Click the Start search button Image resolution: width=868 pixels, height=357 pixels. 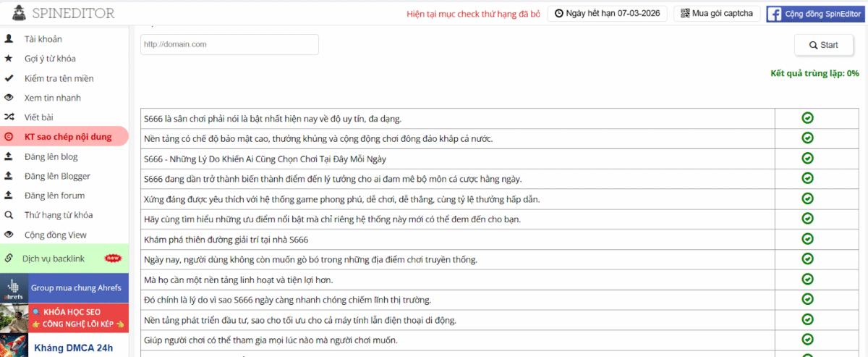pos(823,45)
